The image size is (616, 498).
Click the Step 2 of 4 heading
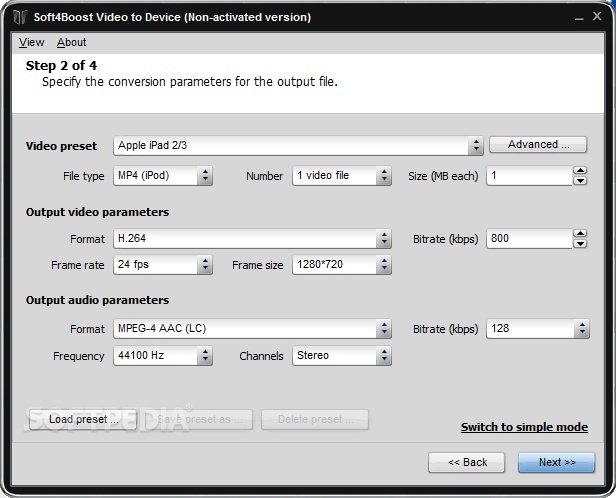pyautogui.click(x=61, y=66)
